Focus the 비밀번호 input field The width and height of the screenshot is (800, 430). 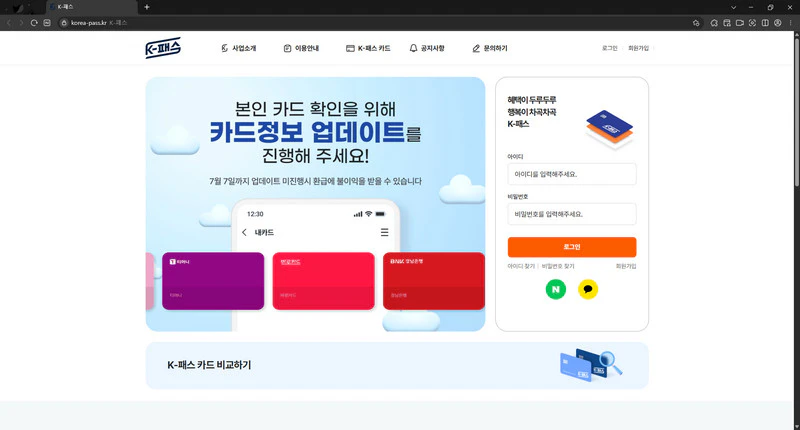point(571,214)
